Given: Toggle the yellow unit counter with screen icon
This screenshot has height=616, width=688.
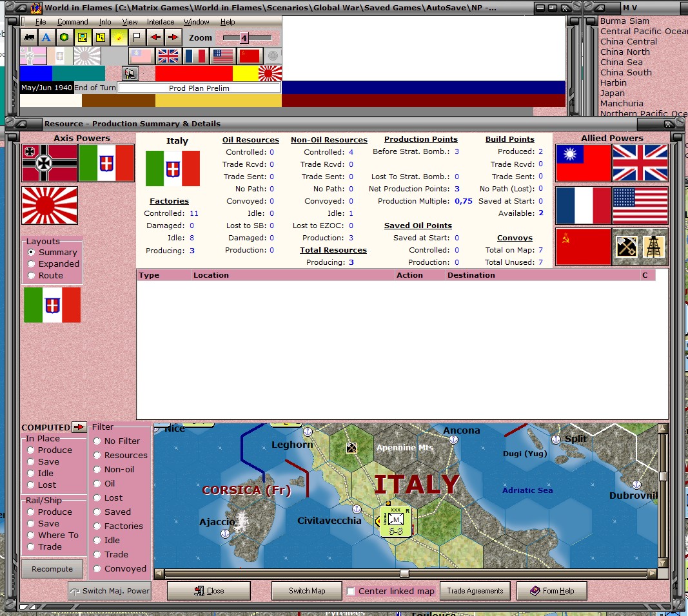Looking at the screenshot, I should pos(83,37).
